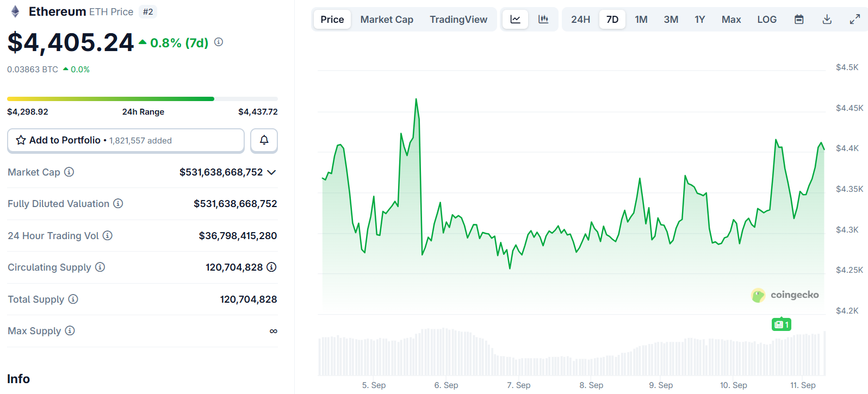Open the Market Cap info tooltip icon
The image size is (868, 394).
tap(69, 172)
